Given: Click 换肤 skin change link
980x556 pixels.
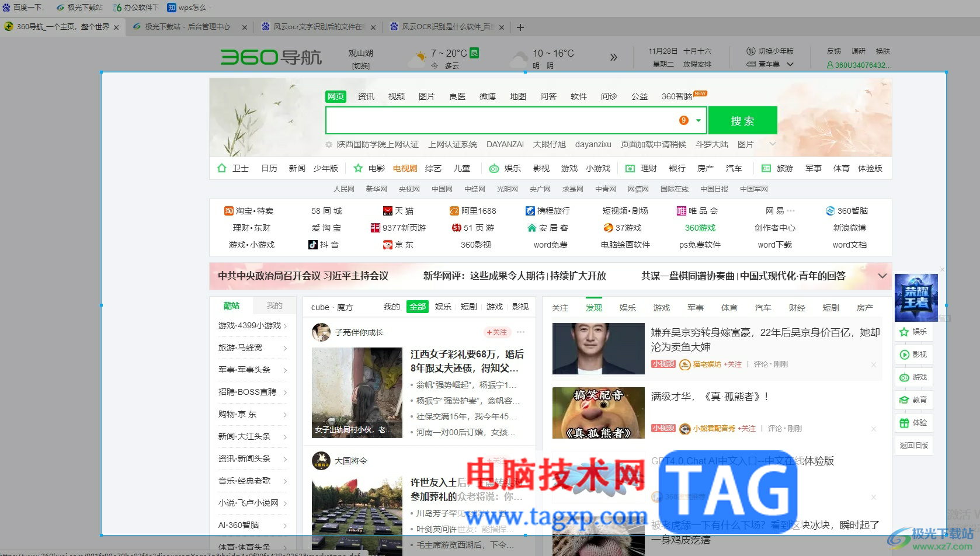Looking at the screenshot, I should coord(883,51).
